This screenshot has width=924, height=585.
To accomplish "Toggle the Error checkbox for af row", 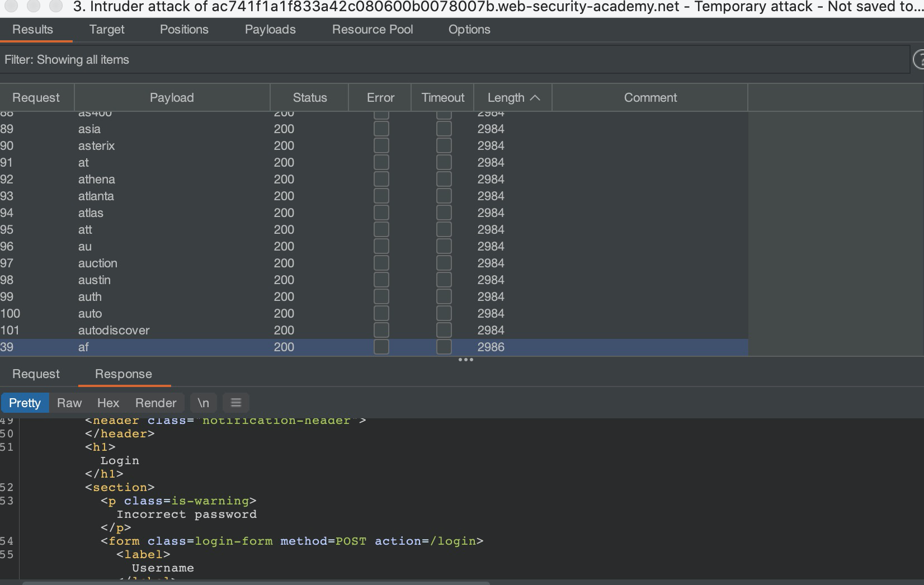I will (381, 347).
